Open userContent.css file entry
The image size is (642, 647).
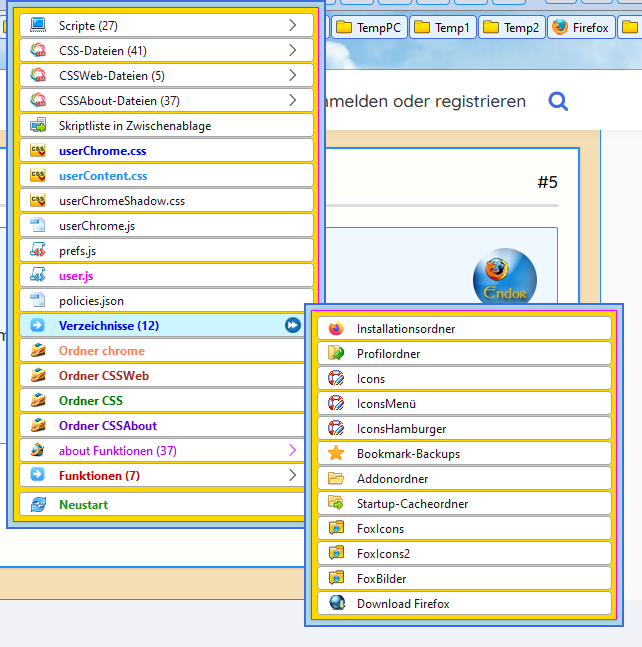[x=166, y=176]
